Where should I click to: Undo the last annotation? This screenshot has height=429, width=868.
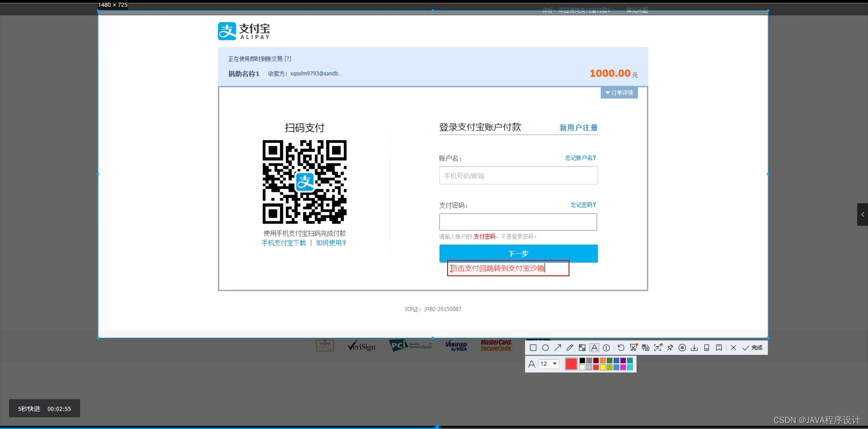pyautogui.click(x=621, y=348)
